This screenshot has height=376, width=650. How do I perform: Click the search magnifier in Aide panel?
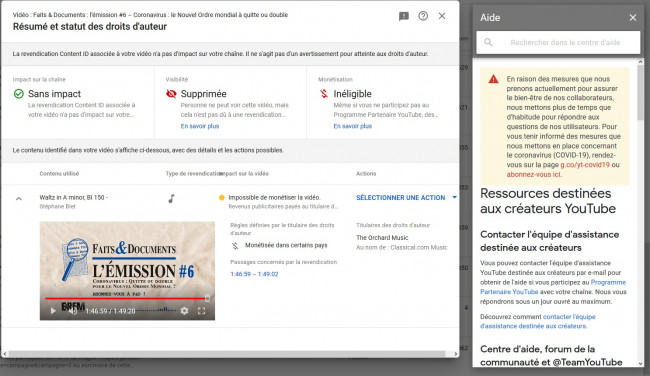pos(488,42)
